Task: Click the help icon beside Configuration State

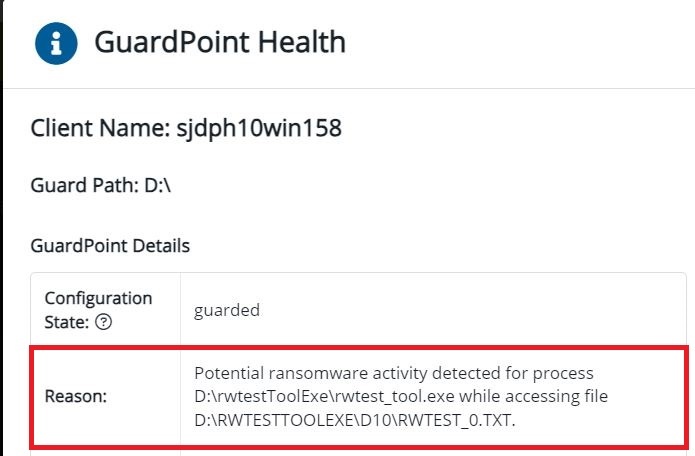Action: coord(103,322)
